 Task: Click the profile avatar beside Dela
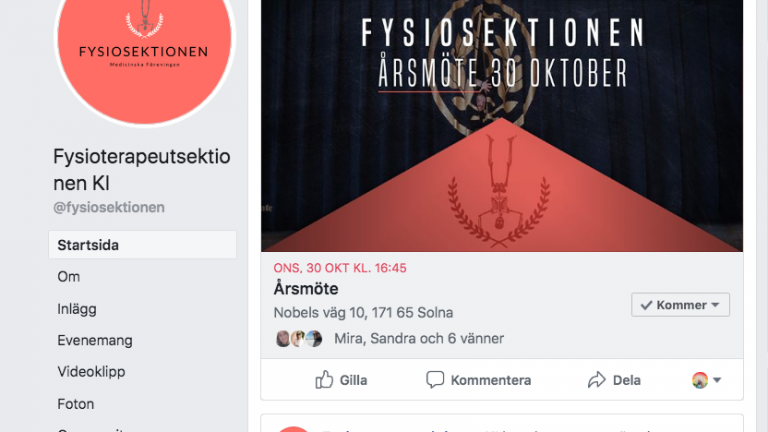(x=700, y=380)
